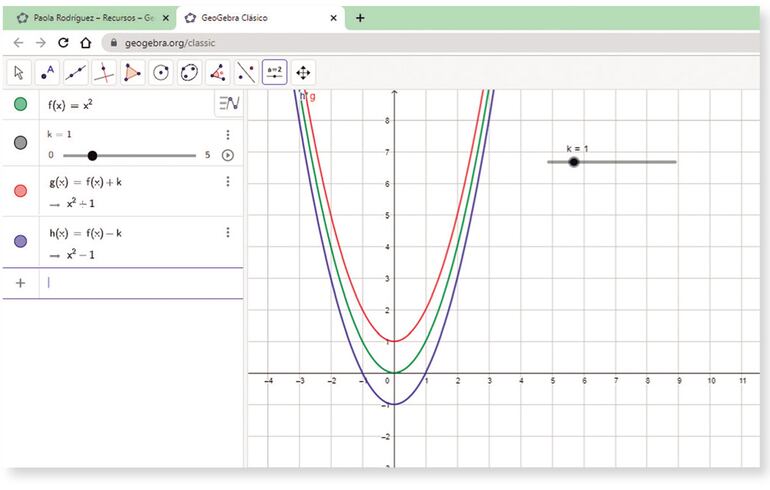The height and width of the screenshot is (490, 770).
Task: Select the Polygon tool
Action: (x=132, y=73)
